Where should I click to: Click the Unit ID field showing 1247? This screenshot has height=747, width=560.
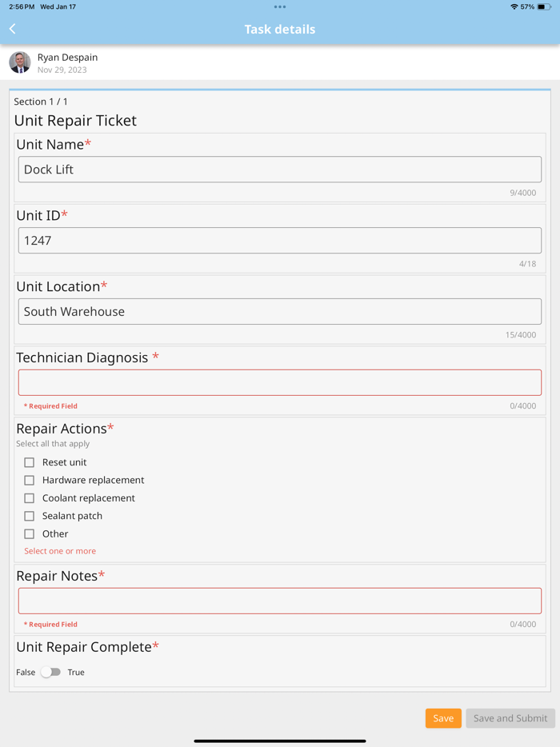tap(279, 240)
